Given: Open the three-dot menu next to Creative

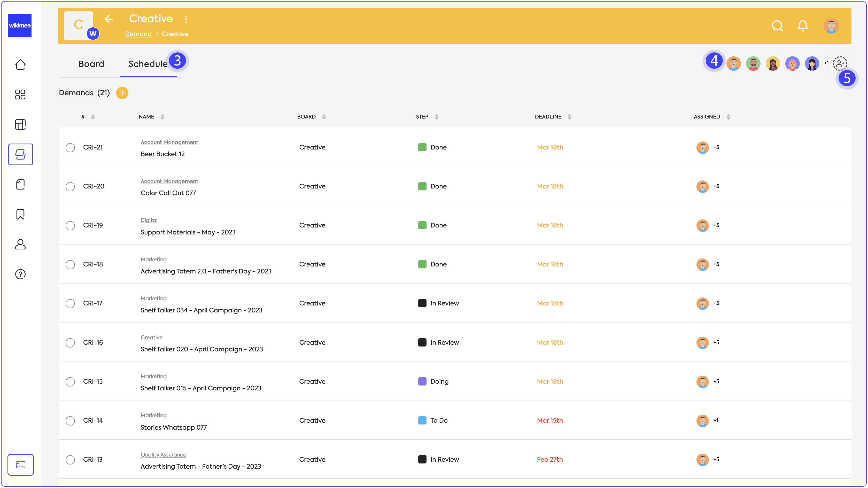Looking at the screenshot, I should coord(186,20).
